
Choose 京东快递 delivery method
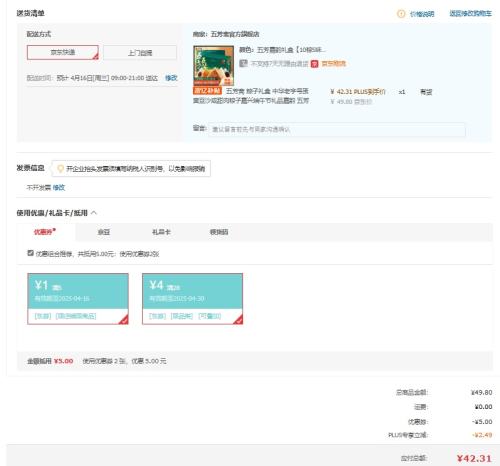63,52
